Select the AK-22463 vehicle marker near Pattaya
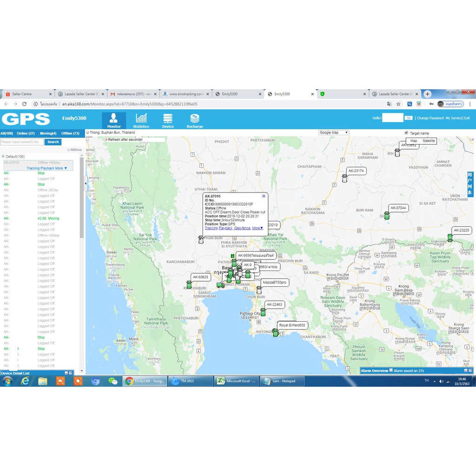This screenshot has width=476, height=476. (262, 312)
